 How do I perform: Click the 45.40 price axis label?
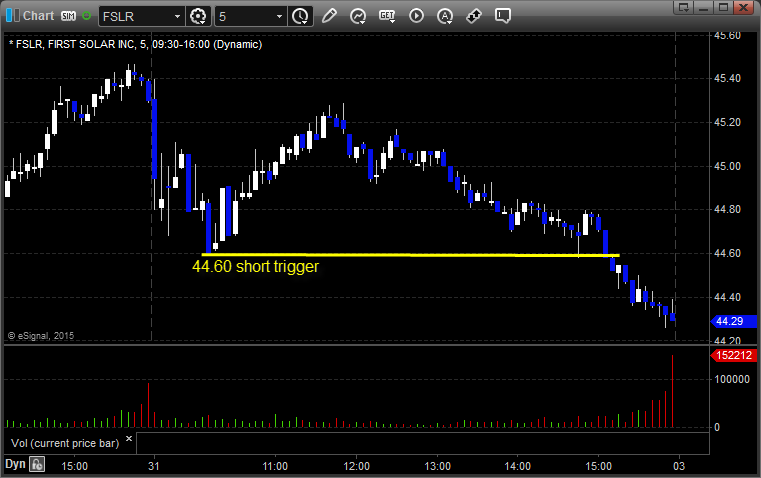(x=728, y=78)
